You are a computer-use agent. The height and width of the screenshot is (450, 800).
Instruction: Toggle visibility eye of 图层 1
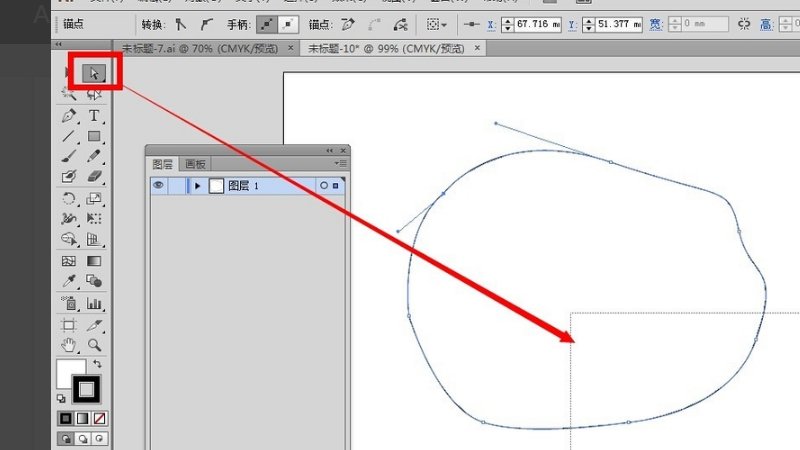click(158, 185)
